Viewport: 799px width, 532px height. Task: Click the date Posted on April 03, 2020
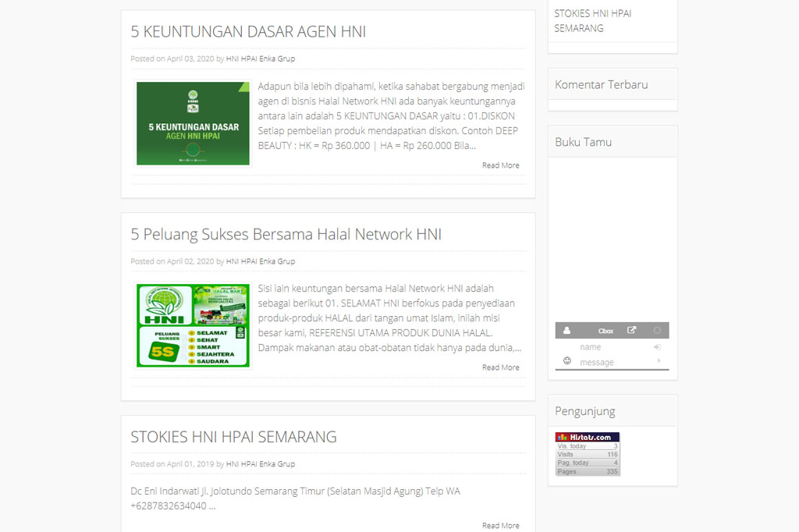(x=172, y=59)
